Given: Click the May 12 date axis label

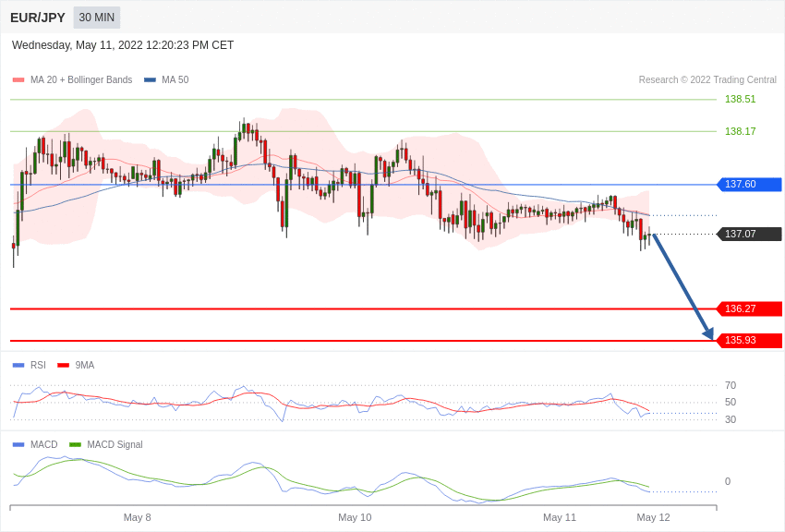Looking at the screenshot, I should [x=653, y=517].
